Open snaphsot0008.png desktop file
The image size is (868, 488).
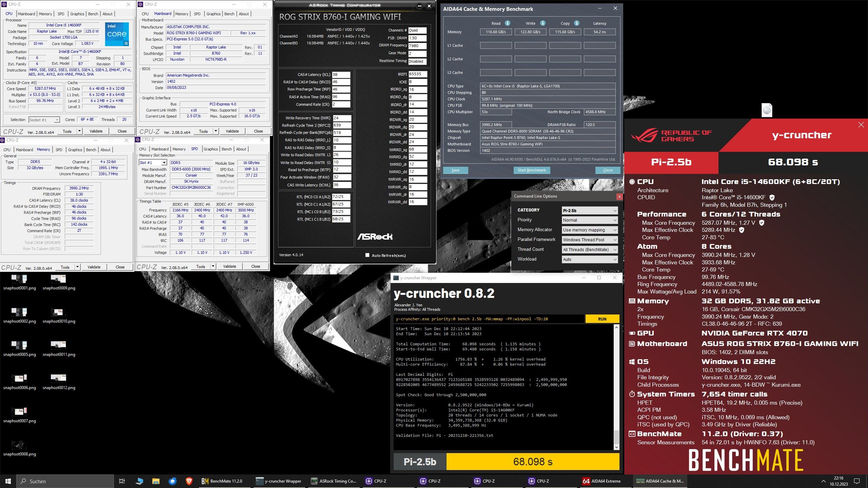coord(19,448)
